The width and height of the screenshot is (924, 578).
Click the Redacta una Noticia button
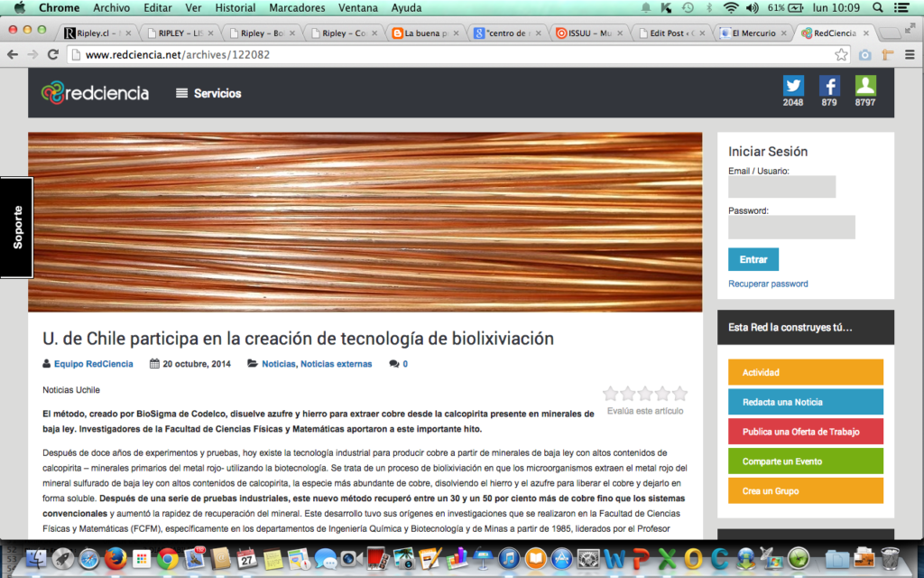805,402
